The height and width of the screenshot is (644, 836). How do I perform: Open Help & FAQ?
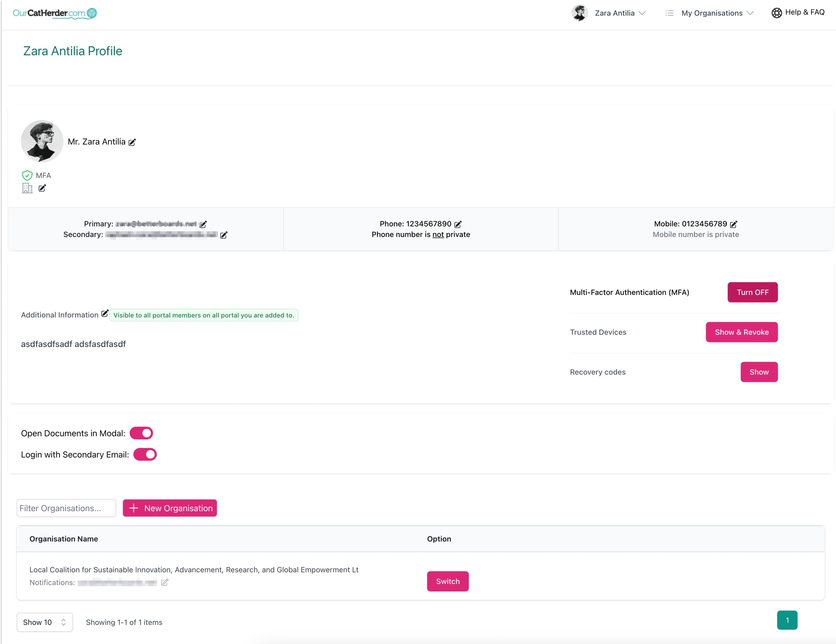tap(798, 13)
